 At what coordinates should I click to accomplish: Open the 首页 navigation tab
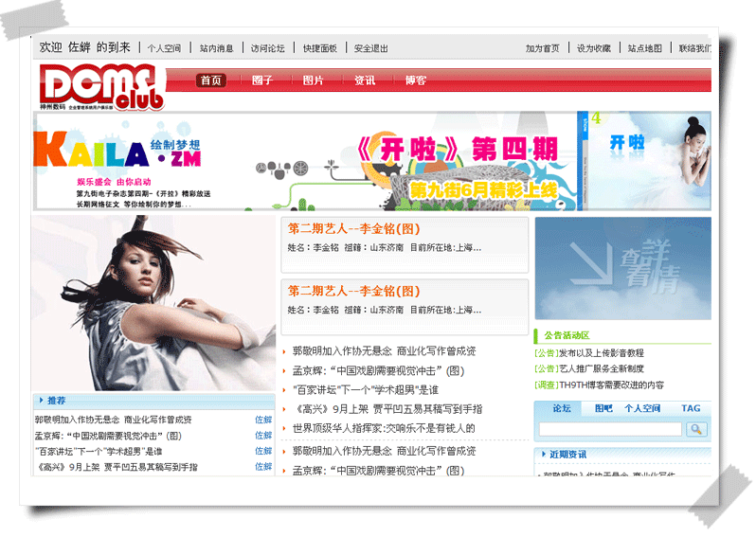point(211,81)
